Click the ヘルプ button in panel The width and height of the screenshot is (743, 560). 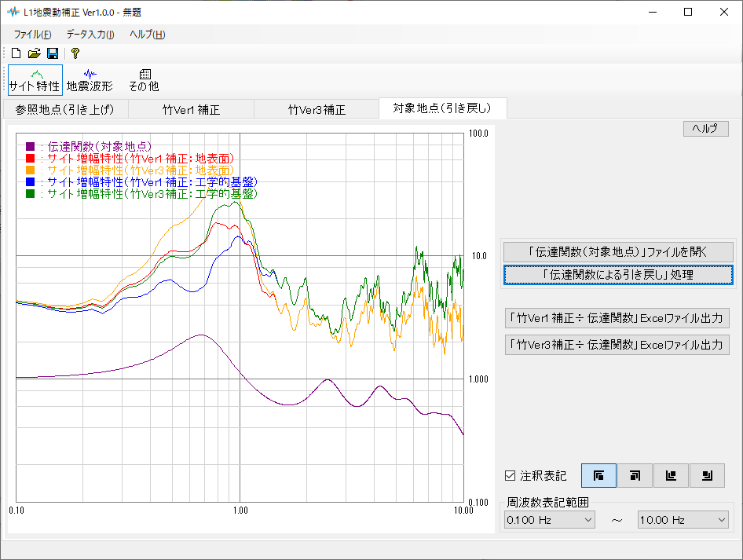click(705, 128)
